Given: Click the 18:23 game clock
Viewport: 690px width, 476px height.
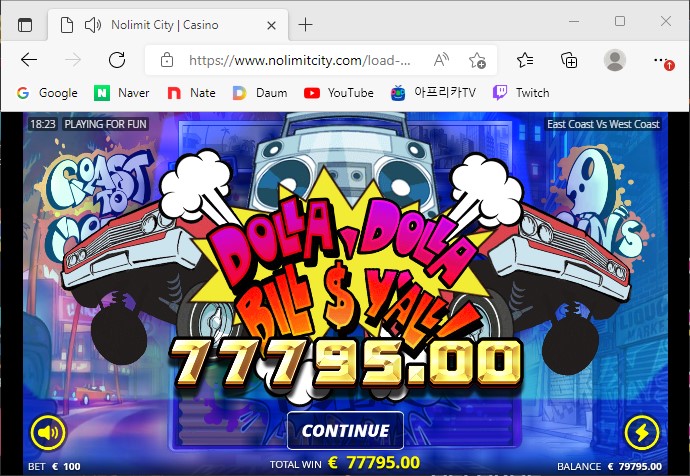Looking at the screenshot, I should point(43,124).
